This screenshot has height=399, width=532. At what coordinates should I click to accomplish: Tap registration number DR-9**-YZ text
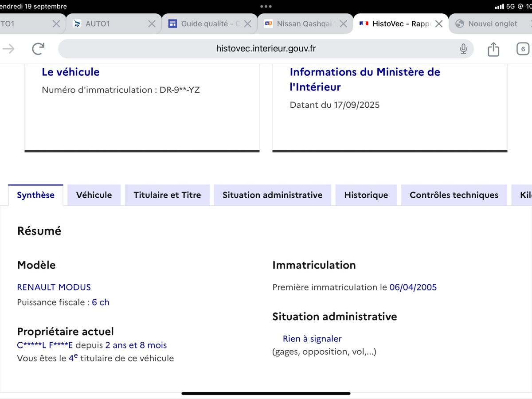pyautogui.click(x=180, y=90)
